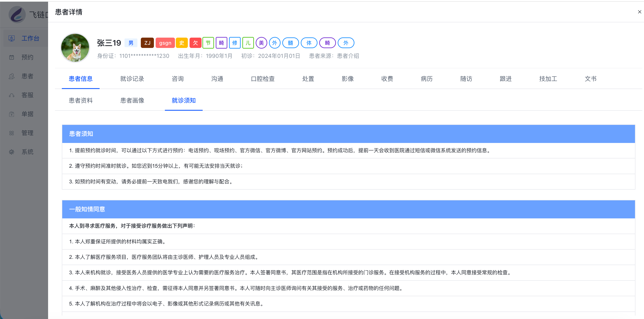The width and height of the screenshot is (644, 319).
Task: Click the sidebar 预约 calendar icon
Action: [x=12, y=57]
